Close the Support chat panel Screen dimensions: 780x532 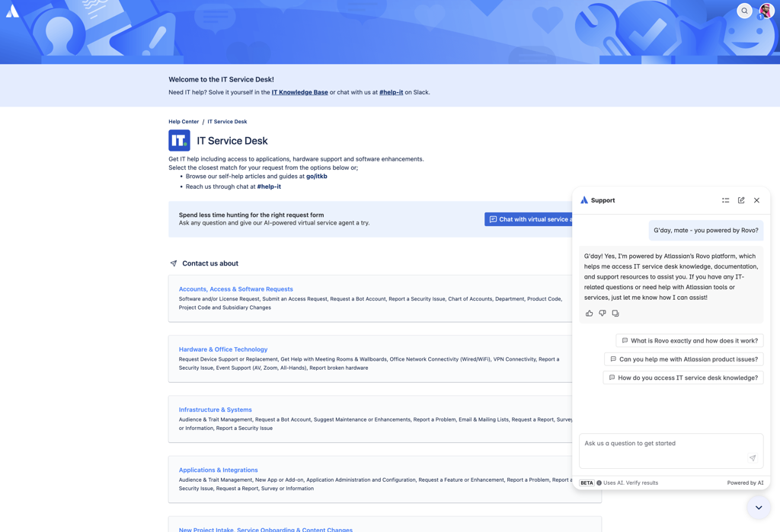click(x=756, y=200)
